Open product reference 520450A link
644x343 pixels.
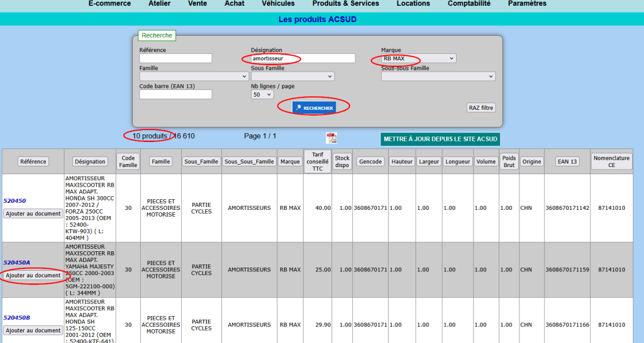[16, 263]
